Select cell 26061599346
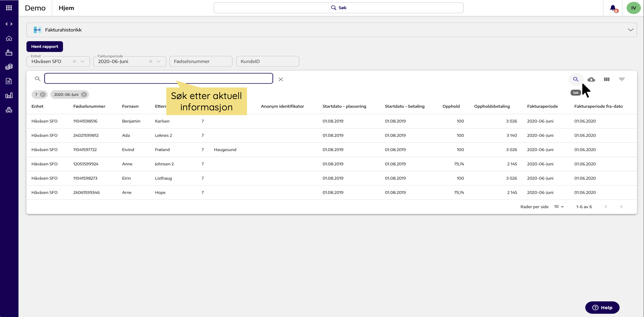This screenshot has height=317, width=644. tap(87, 193)
